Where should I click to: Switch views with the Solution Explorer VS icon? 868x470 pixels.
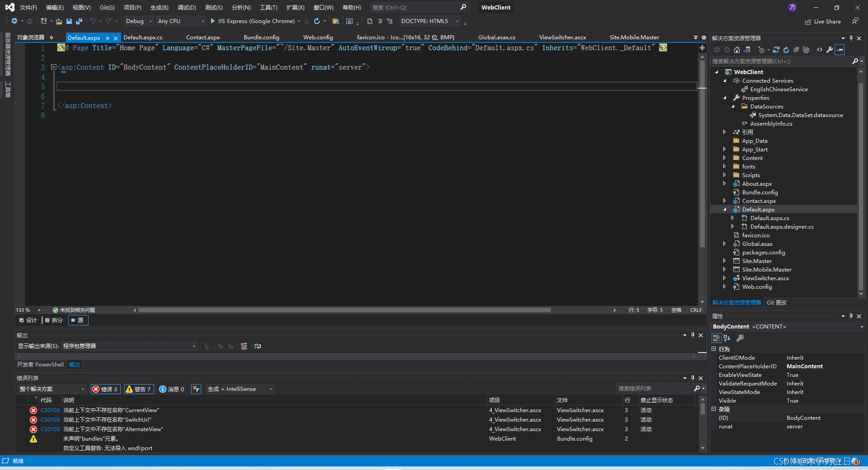tap(747, 50)
